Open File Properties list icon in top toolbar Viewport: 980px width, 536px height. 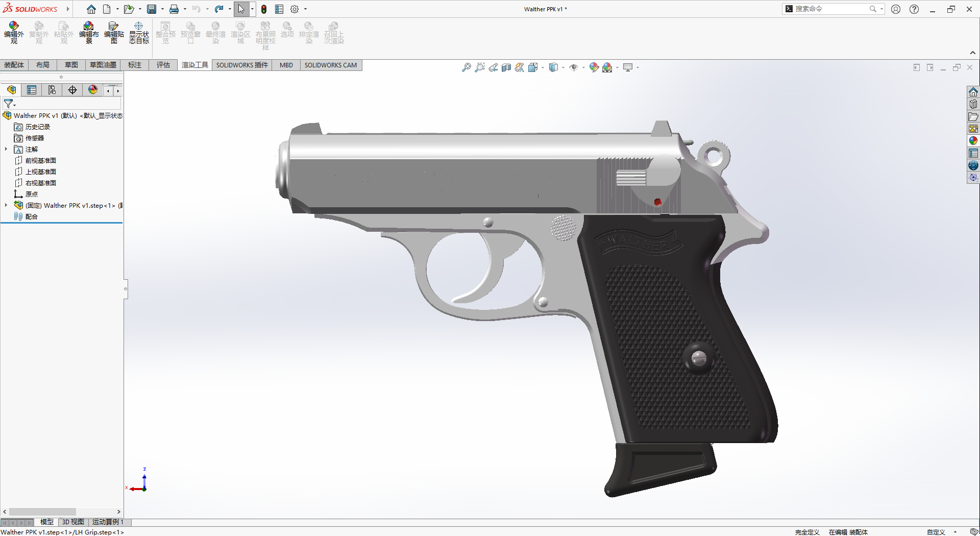coord(279,9)
